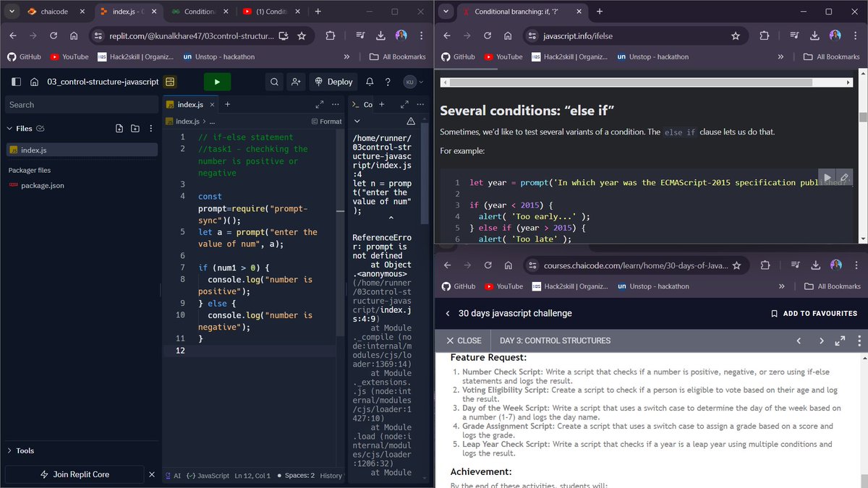Go to previous lesson with left chevron
The height and width of the screenshot is (488, 868).
pos(799,341)
